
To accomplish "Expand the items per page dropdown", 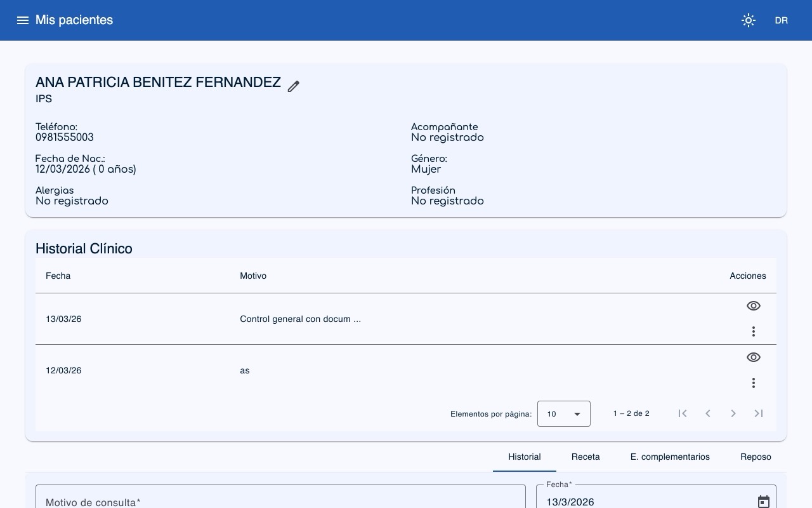I will (563, 414).
